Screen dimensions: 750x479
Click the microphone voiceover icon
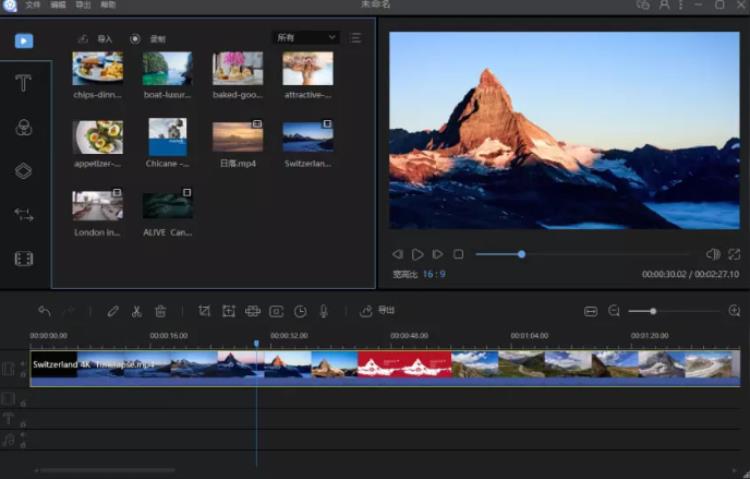pyautogui.click(x=324, y=311)
